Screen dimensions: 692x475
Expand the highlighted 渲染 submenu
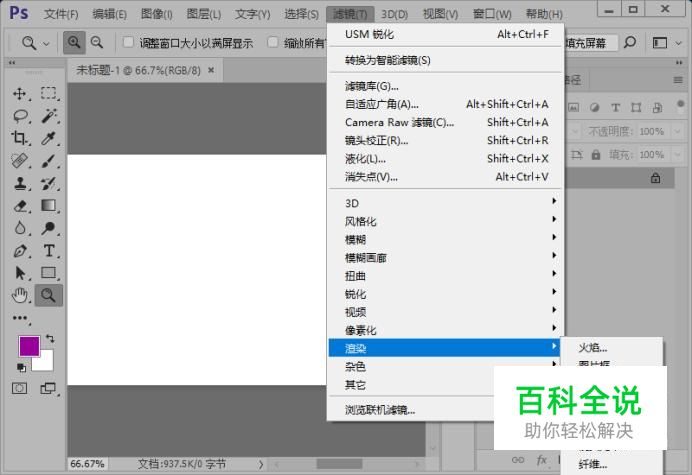444,348
